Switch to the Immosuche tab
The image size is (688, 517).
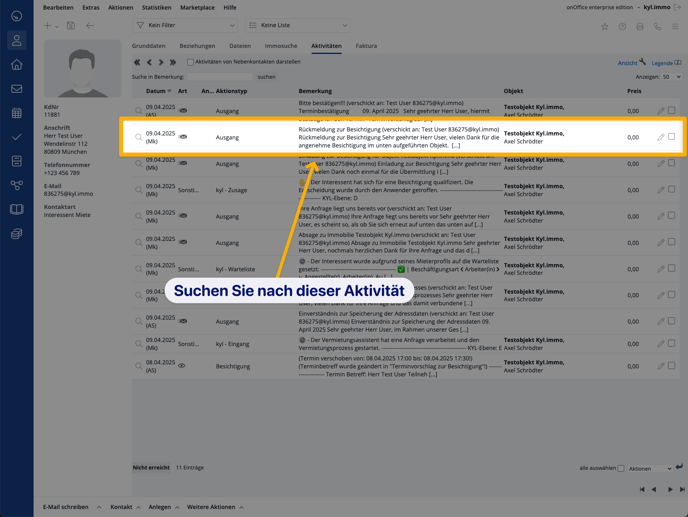(281, 46)
